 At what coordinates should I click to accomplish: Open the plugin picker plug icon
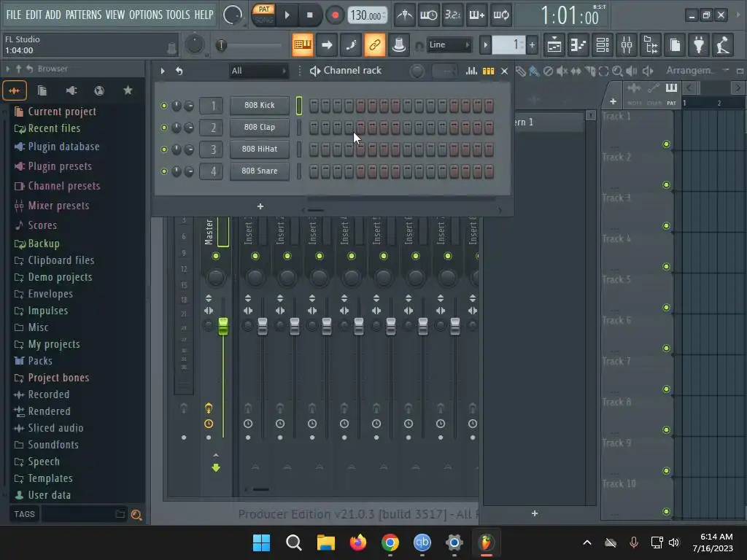pos(699,44)
